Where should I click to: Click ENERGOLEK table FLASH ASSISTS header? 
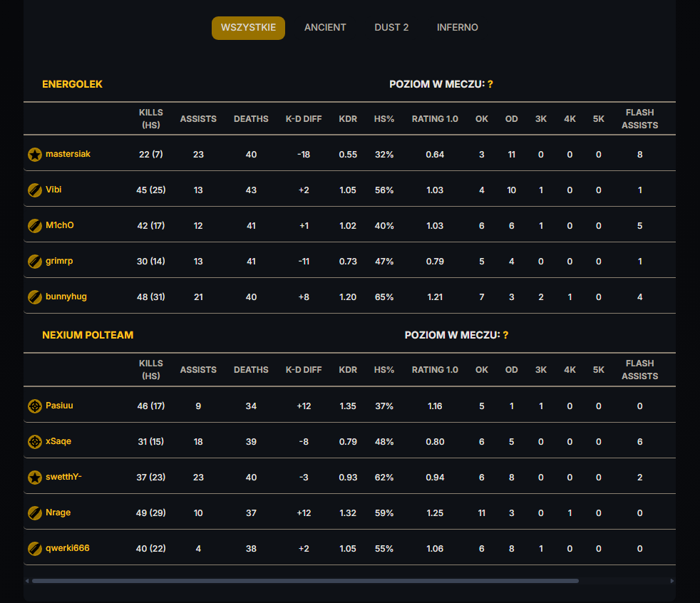639,119
